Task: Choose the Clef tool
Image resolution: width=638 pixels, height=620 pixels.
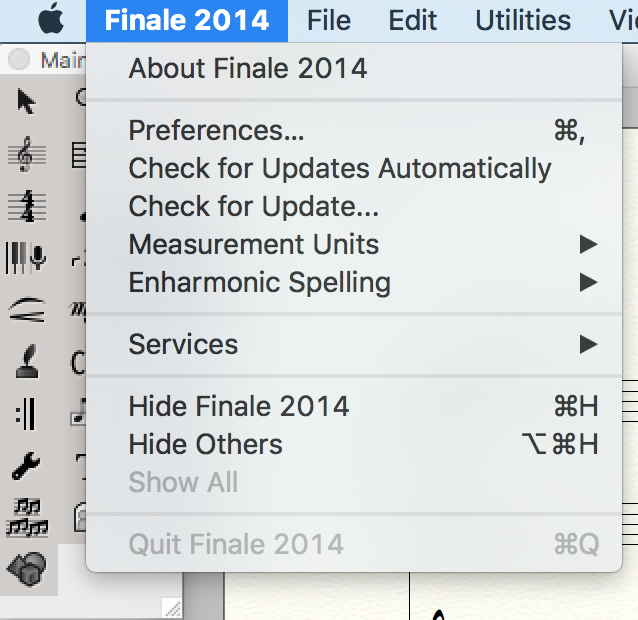Action: point(26,154)
